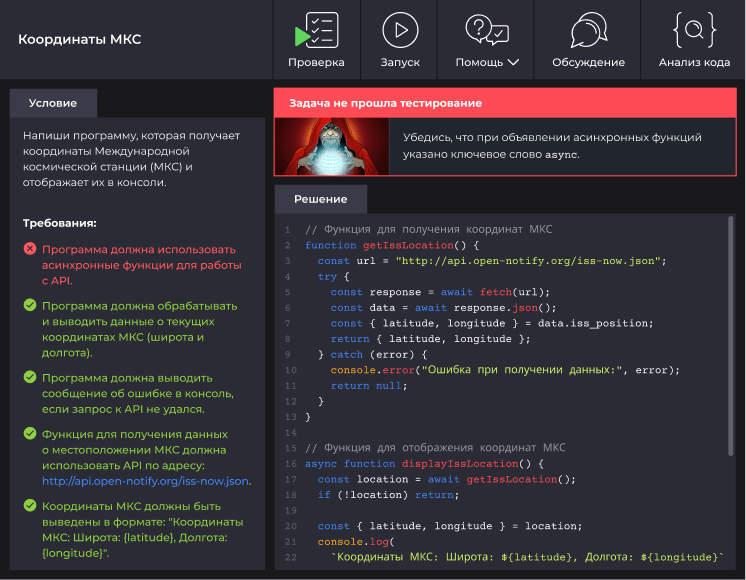Click the red failed-requirement cross icon
746x580 pixels.
(30, 248)
